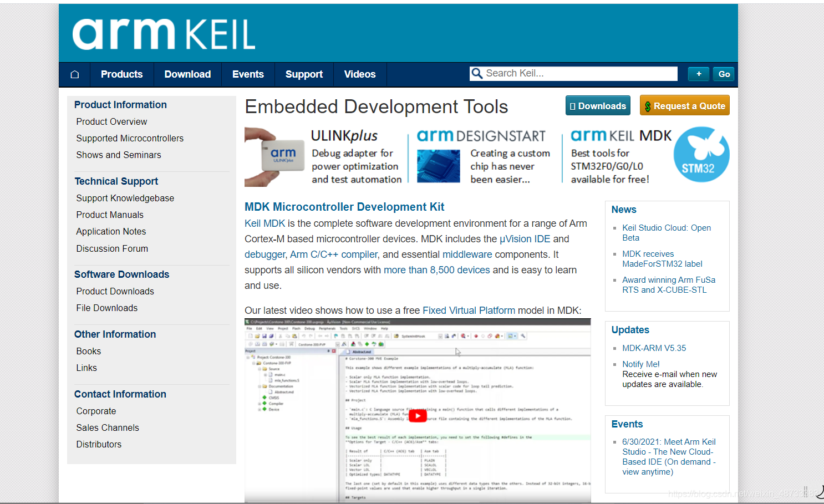Open Product Overview link
824x504 pixels.
click(x=111, y=122)
